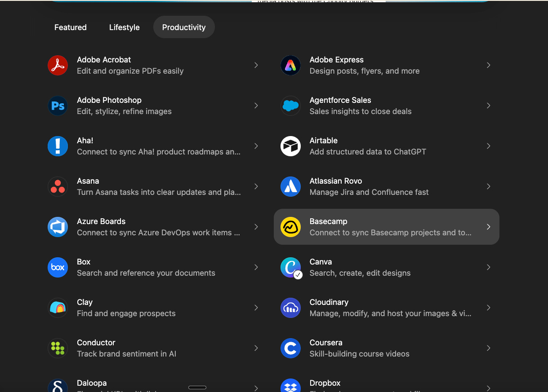
Task: Click "Search, create, edit designs" description
Action: (x=360, y=273)
